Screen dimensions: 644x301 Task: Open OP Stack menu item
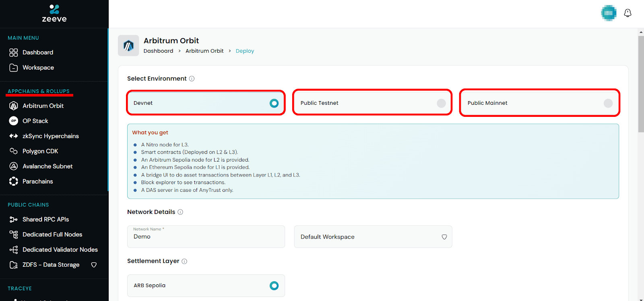click(x=35, y=121)
